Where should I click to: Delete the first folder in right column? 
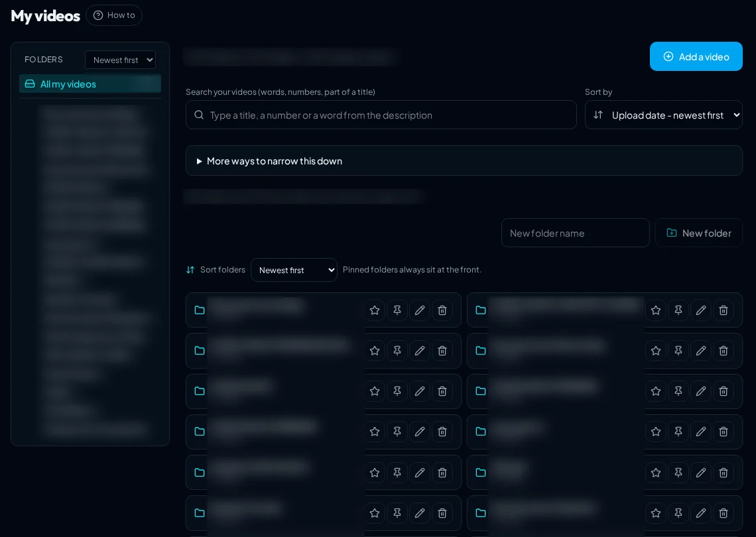(724, 310)
